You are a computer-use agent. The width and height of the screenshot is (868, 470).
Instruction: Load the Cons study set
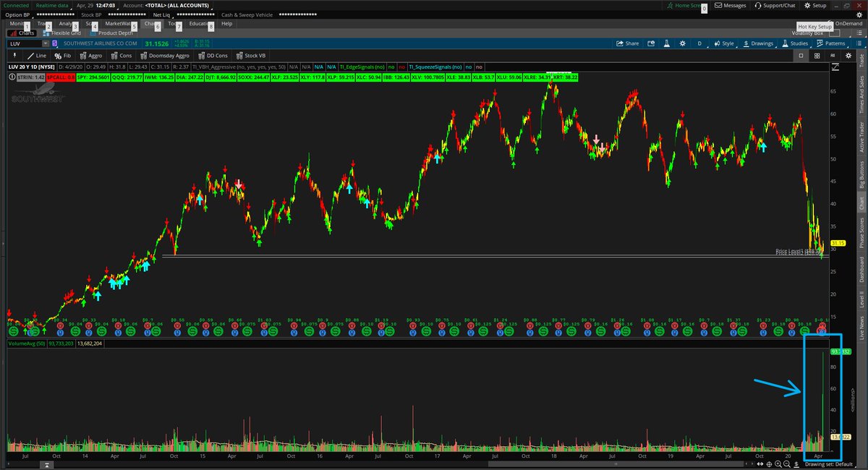coord(121,56)
